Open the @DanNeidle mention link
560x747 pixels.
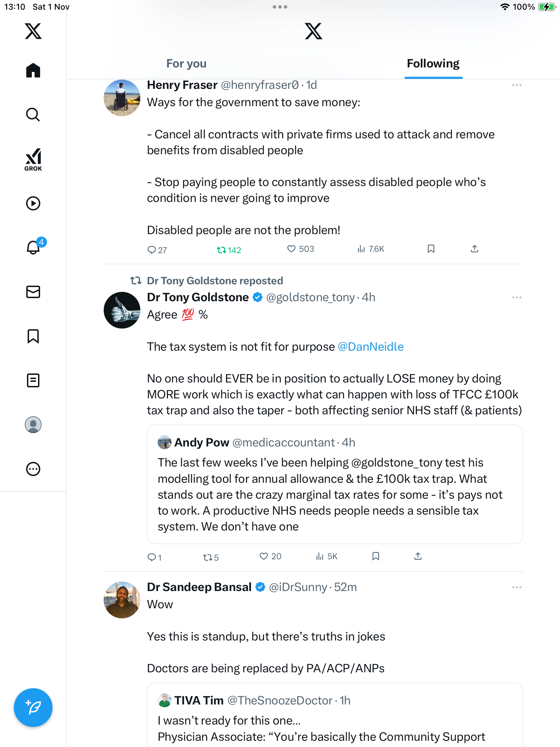click(371, 347)
